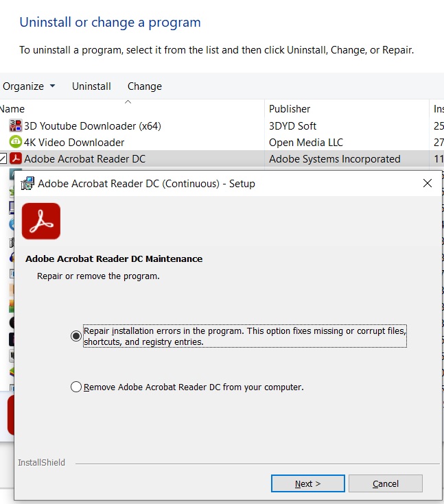Click Uninstall in the toolbar
The height and width of the screenshot is (504, 444).
[91, 86]
